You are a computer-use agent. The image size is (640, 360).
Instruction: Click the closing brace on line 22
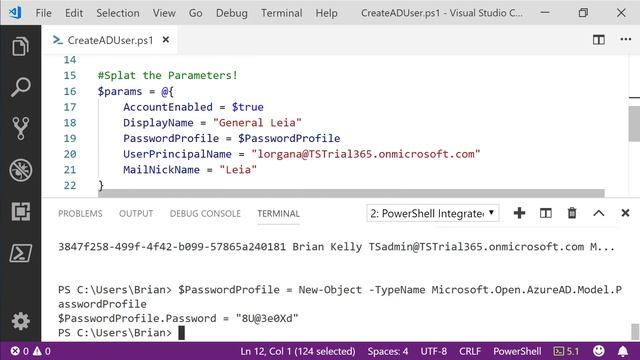(x=101, y=186)
